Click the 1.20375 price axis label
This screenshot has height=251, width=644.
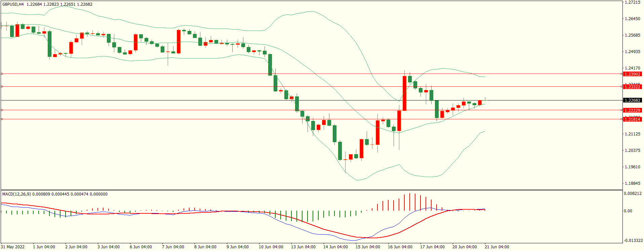(632, 151)
